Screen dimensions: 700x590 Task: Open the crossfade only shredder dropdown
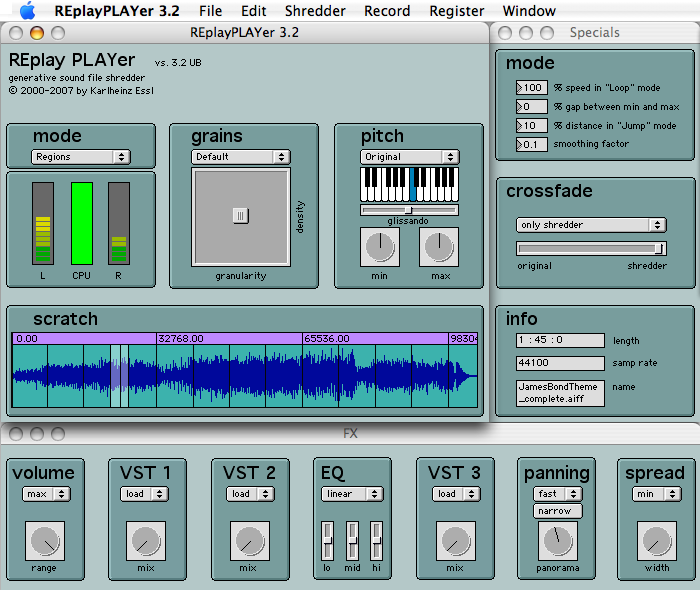coord(591,225)
